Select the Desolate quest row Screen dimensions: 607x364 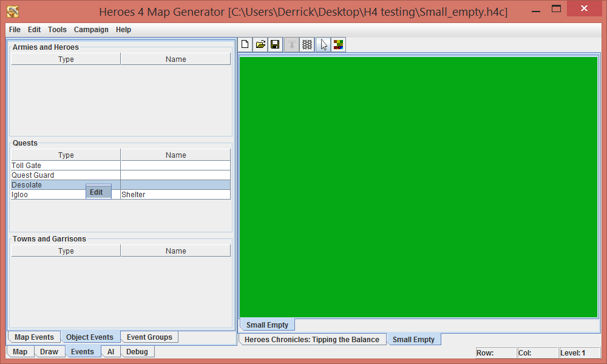pos(121,184)
